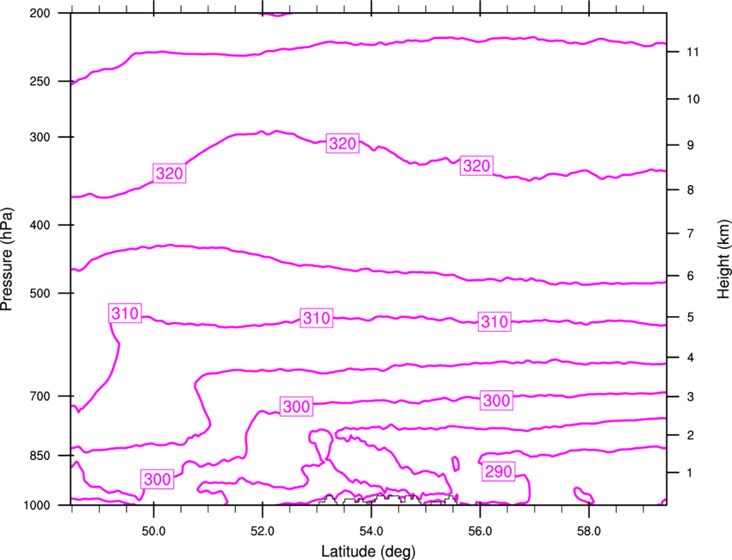732x560 pixels.
Task: Click the 5 km height tick label
Action: (x=691, y=317)
